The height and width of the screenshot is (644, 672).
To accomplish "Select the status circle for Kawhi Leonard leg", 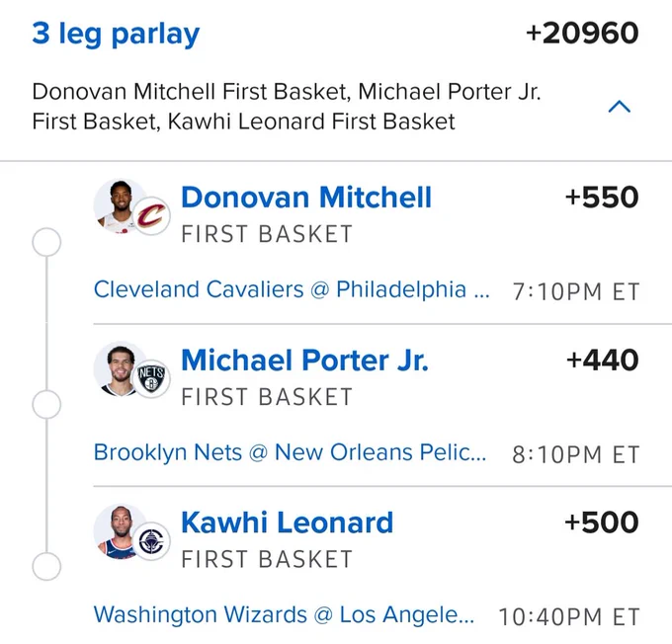I will [46, 566].
